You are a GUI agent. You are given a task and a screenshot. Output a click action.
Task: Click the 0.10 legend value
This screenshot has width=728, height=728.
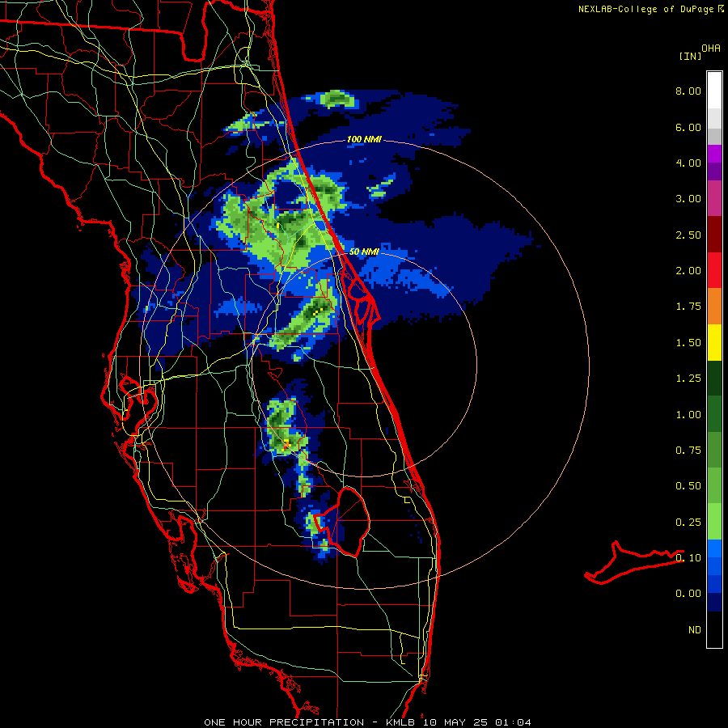tap(688, 558)
